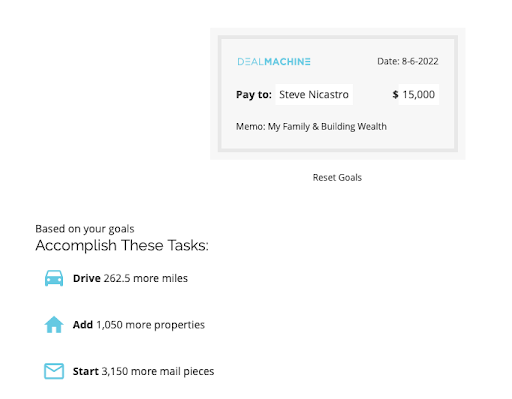Click the blue envelope mail icon
The image size is (512, 399).
click(54, 371)
